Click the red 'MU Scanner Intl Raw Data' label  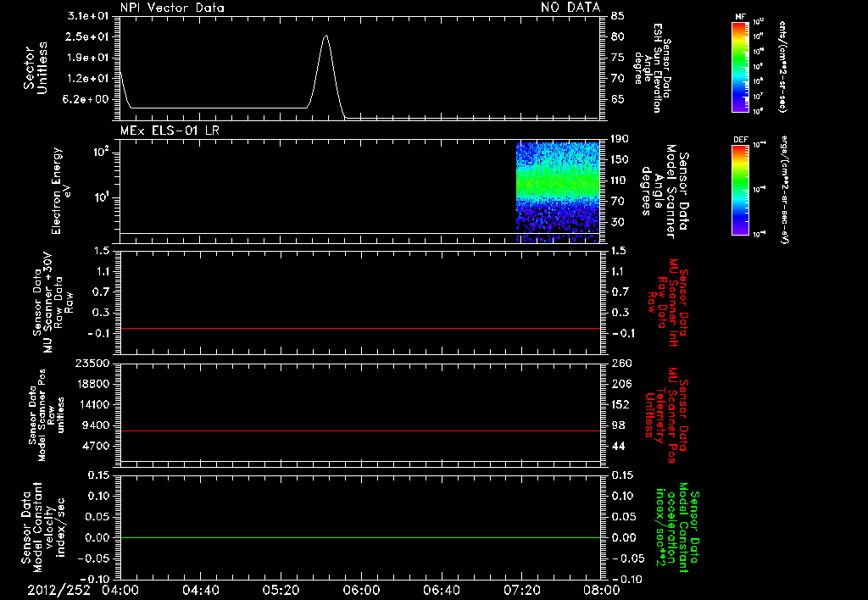pyautogui.click(x=668, y=303)
